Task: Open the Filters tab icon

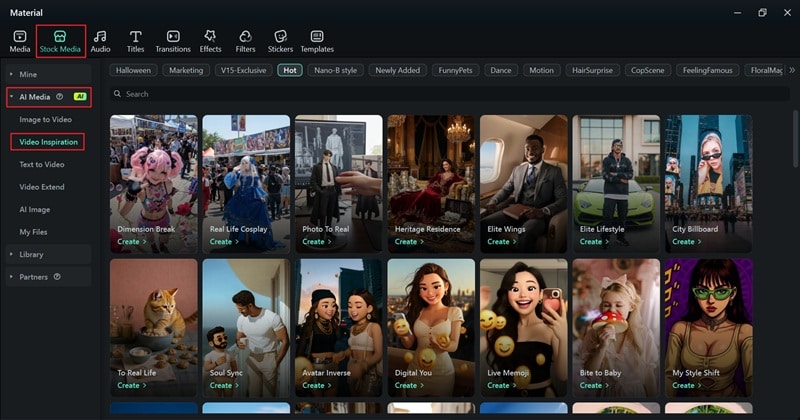Action: [x=245, y=36]
